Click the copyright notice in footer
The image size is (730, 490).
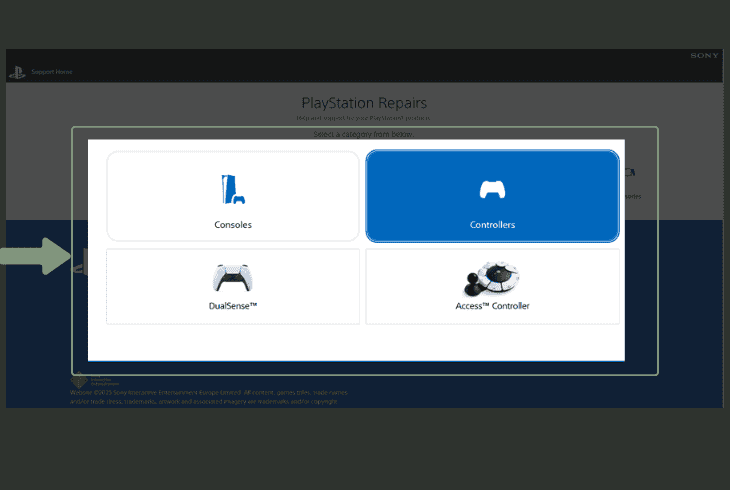click(209, 397)
